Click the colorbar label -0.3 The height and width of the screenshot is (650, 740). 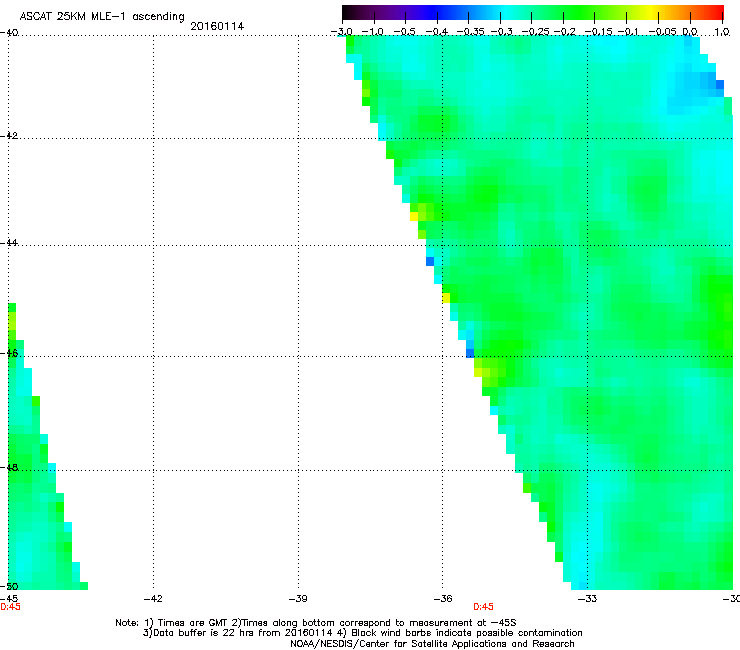pos(502,32)
